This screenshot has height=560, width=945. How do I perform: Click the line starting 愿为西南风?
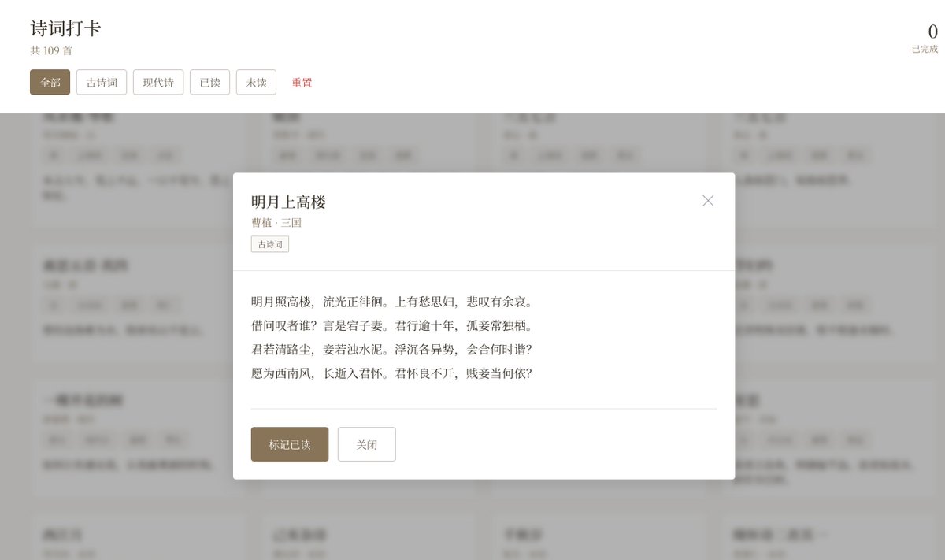tap(392, 373)
